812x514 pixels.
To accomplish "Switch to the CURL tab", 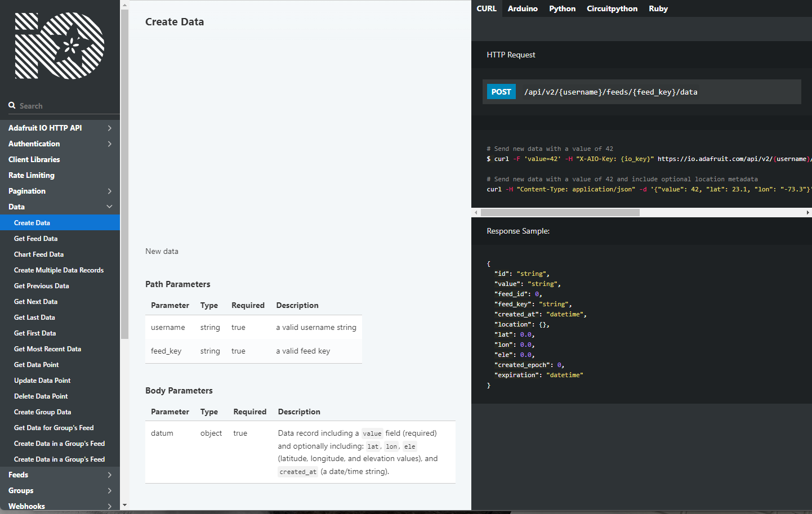I will [487, 8].
